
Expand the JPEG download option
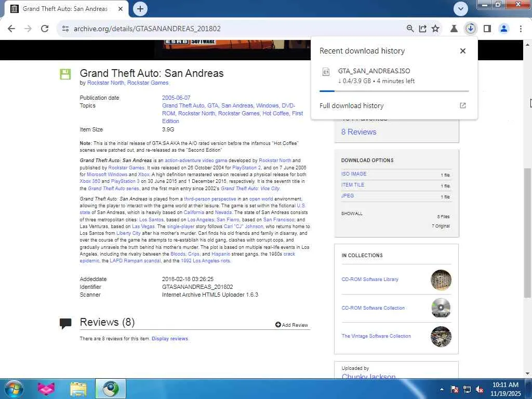click(x=348, y=196)
